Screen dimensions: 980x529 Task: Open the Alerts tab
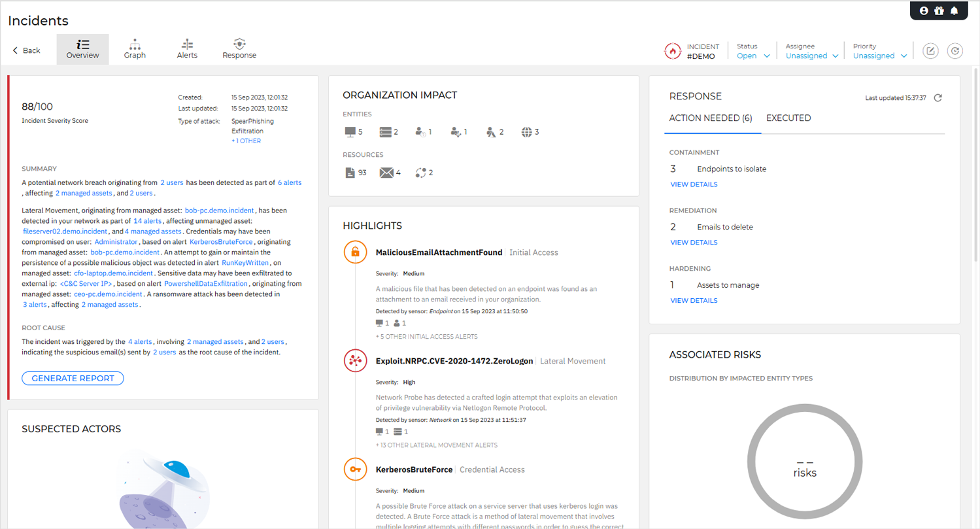pos(187,49)
